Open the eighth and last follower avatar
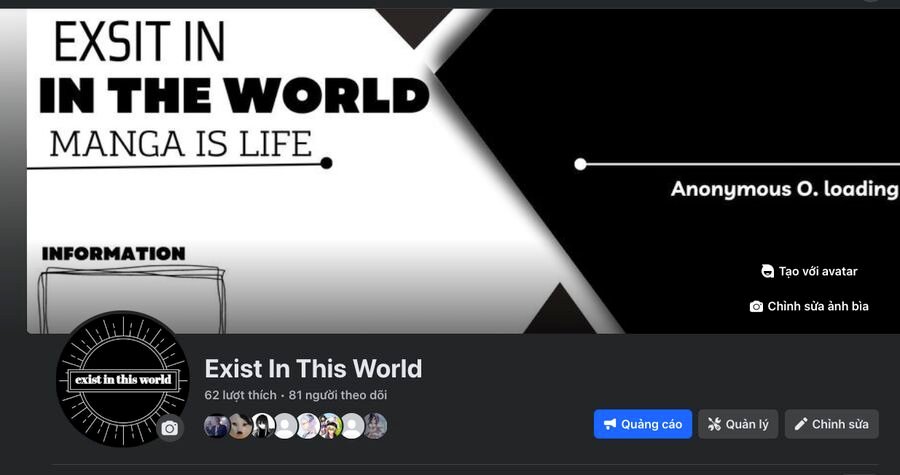The height and width of the screenshot is (475, 900). click(375, 426)
